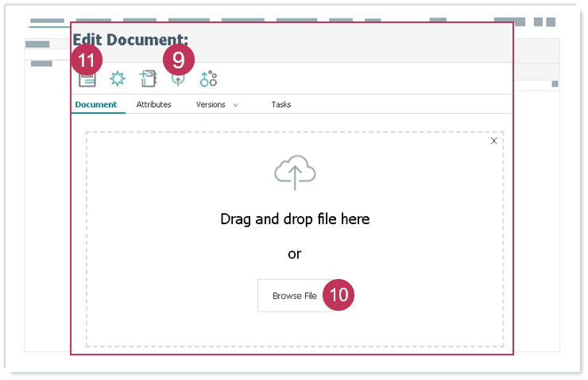Click the 'Drag and drop file here' text
Viewport: 588px width, 380px height.
(295, 219)
